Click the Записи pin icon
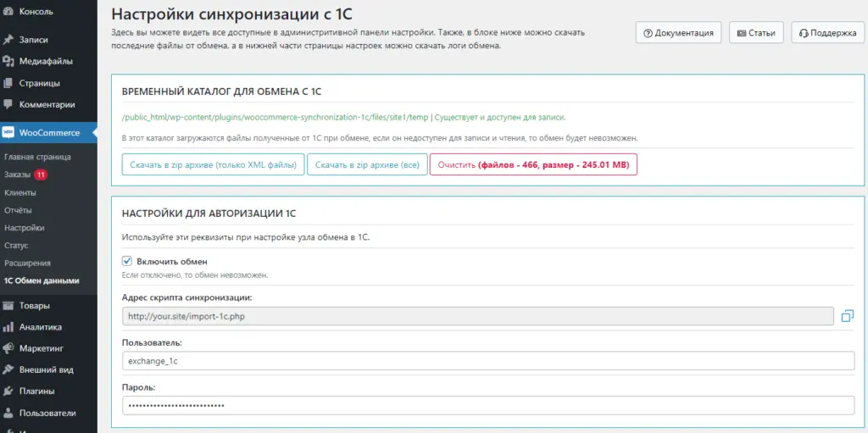Viewport: 868px width, 433px height. click(8, 40)
